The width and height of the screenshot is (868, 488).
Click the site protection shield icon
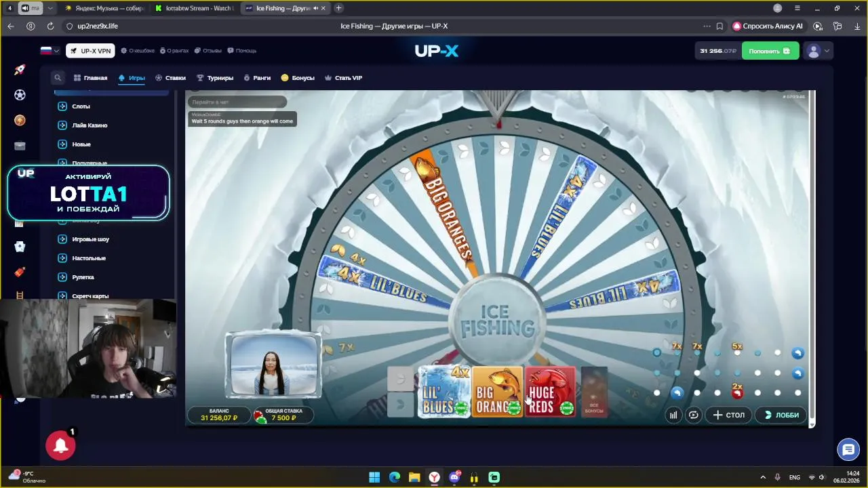click(69, 26)
